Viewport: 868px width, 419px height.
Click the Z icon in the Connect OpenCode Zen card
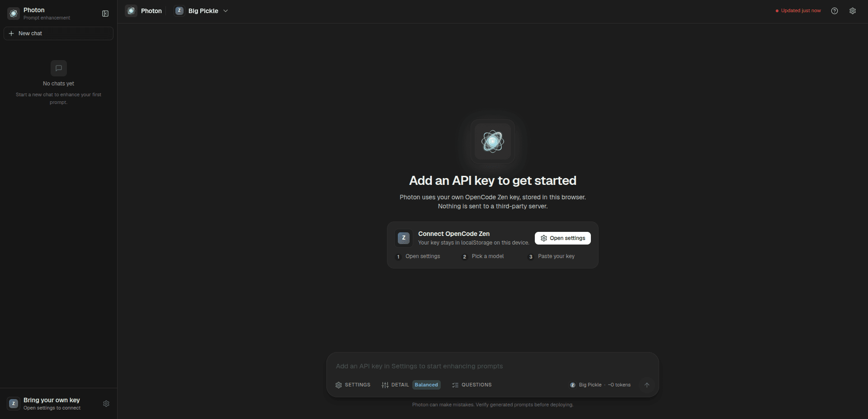(x=404, y=238)
